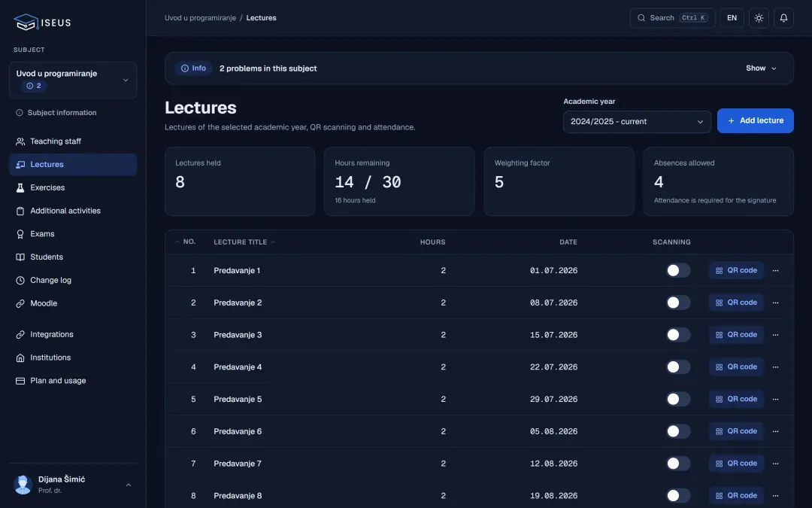This screenshot has height=508, width=812.
Task: Expand problems list with Show
Action: pyautogui.click(x=761, y=68)
